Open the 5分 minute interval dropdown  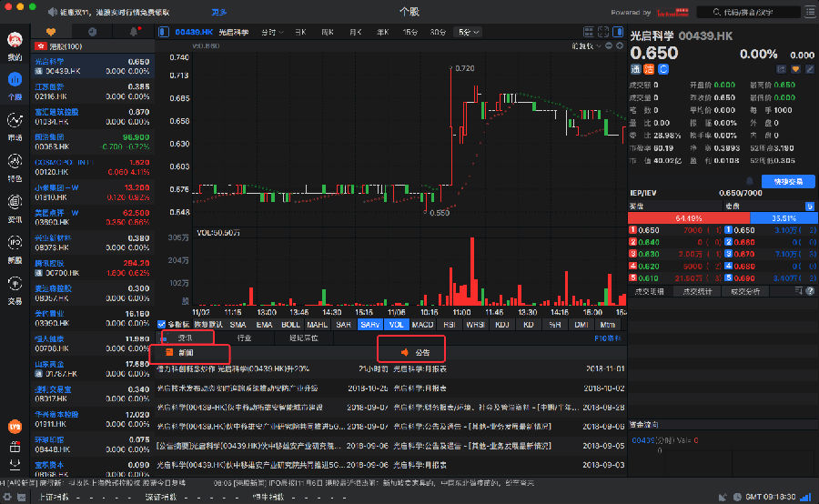468,33
